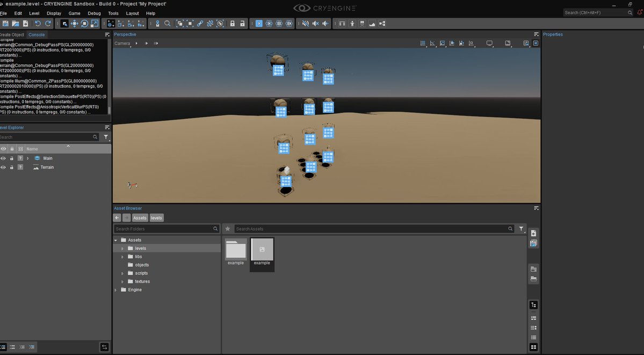Click the Go to position pin icon
Image resolution: width=644 pixels, height=355 pixels.
pyautogui.click(x=157, y=24)
